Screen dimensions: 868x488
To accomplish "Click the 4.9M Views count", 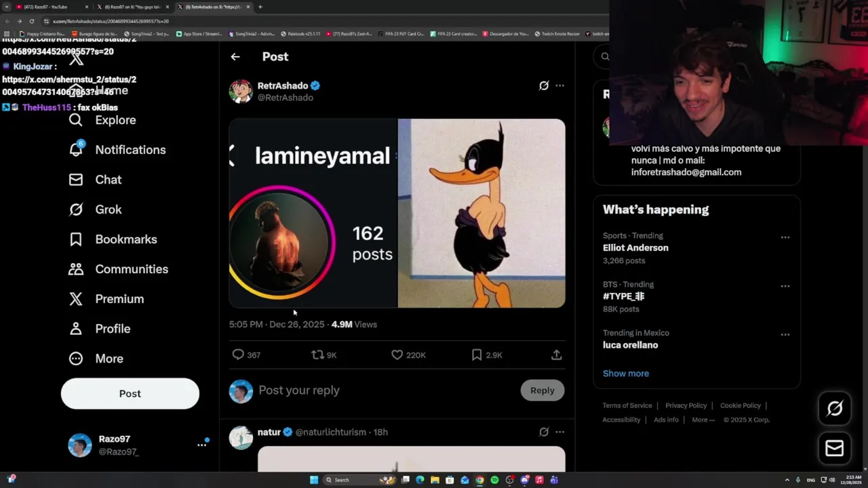I will (x=354, y=325).
